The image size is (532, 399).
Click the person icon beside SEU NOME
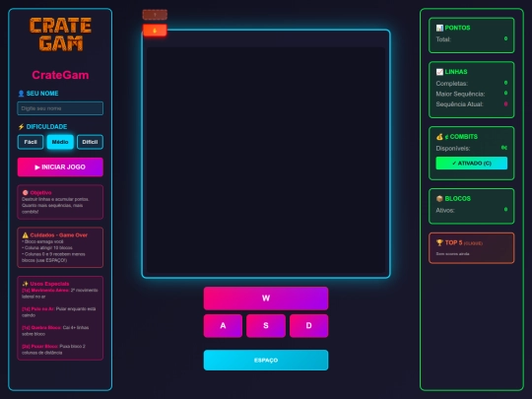pos(21,94)
